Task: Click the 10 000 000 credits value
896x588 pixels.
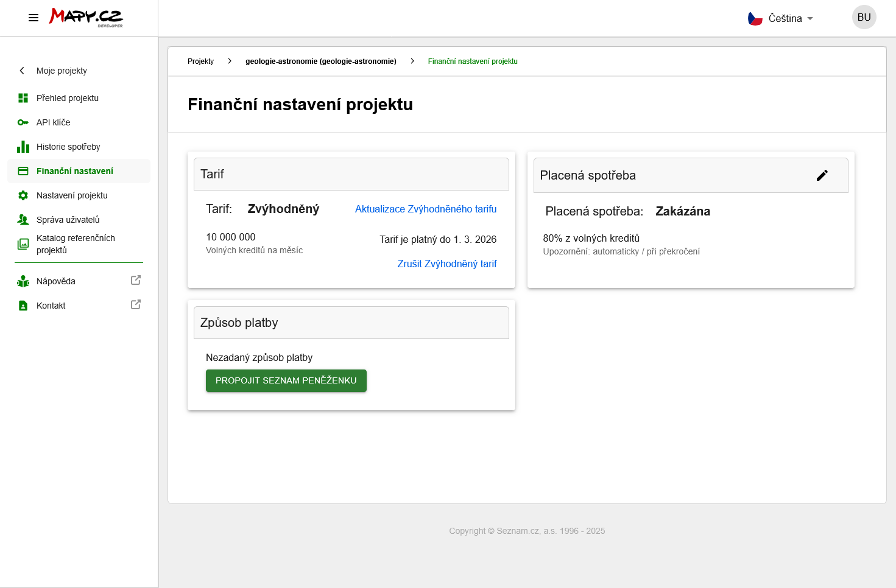Action: click(x=231, y=237)
